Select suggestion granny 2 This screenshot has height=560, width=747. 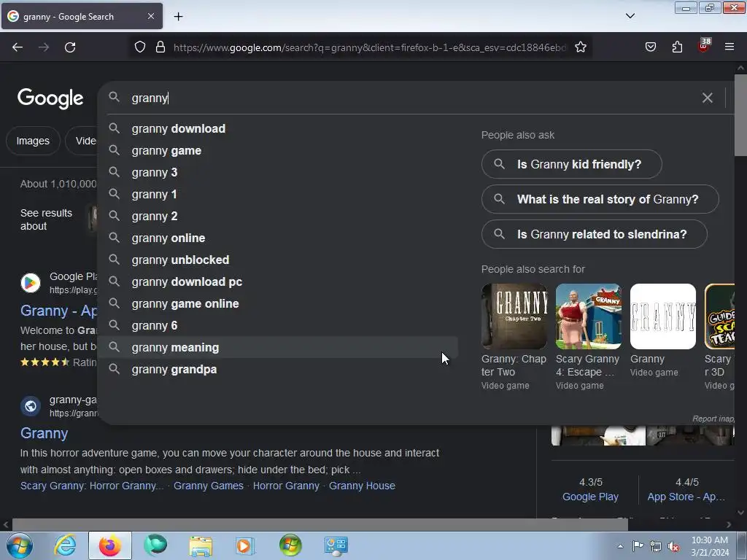[278, 216]
